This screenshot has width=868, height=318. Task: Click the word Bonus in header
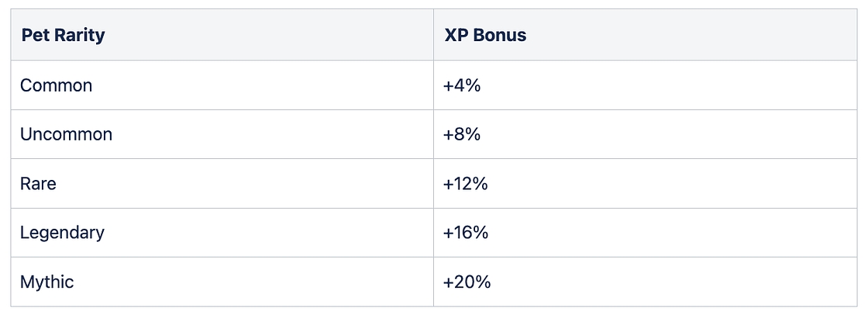[x=498, y=36]
